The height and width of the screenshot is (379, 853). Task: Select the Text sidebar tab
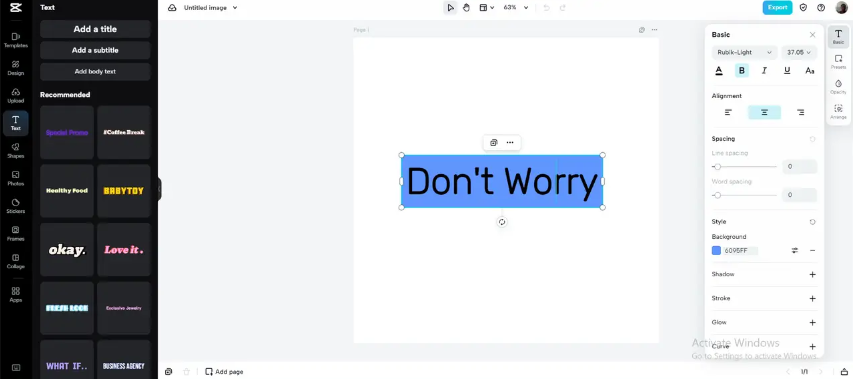click(x=16, y=123)
